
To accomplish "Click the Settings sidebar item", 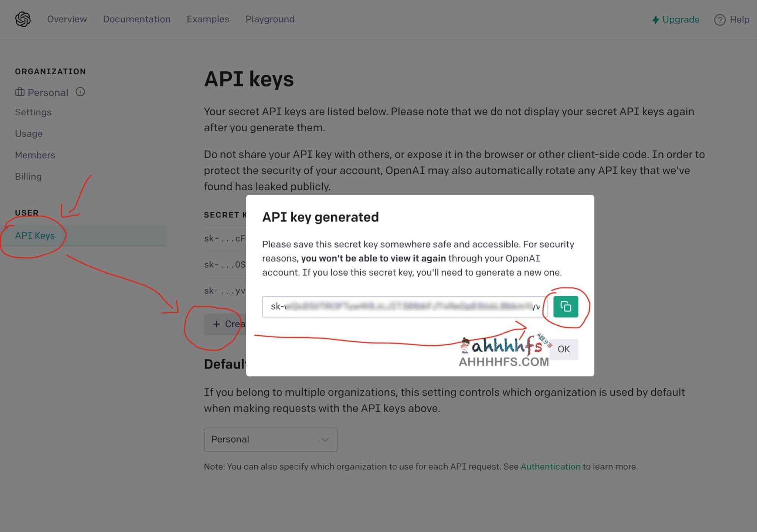I will (x=33, y=112).
